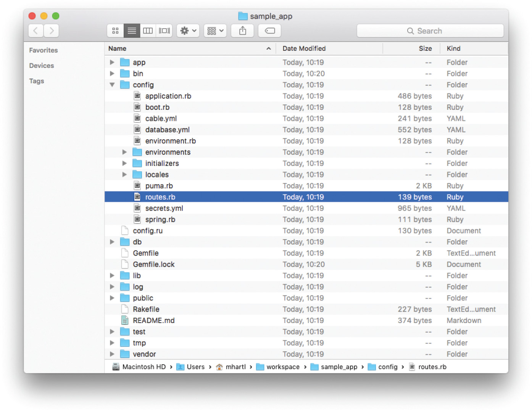
Task: Expand the bin folder
Action: [112, 73]
